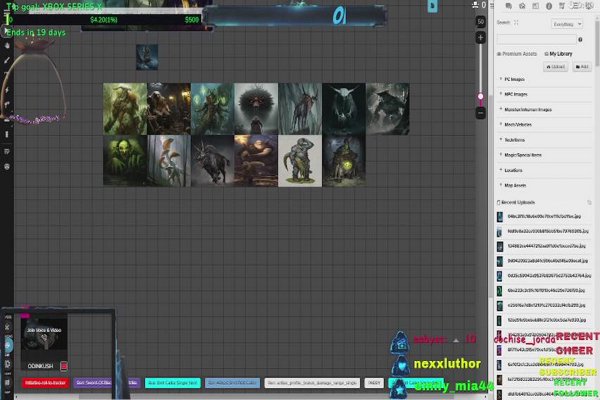Image resolution: width=600 pixels, height=400 pixels.
Task: Click the Recent Uploads header
Action: pos(518,202)
